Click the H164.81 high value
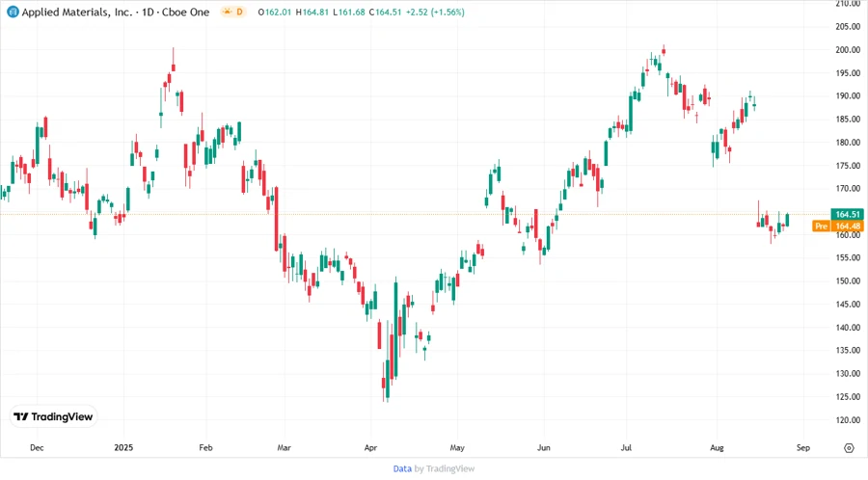 (x=312, y=12)
